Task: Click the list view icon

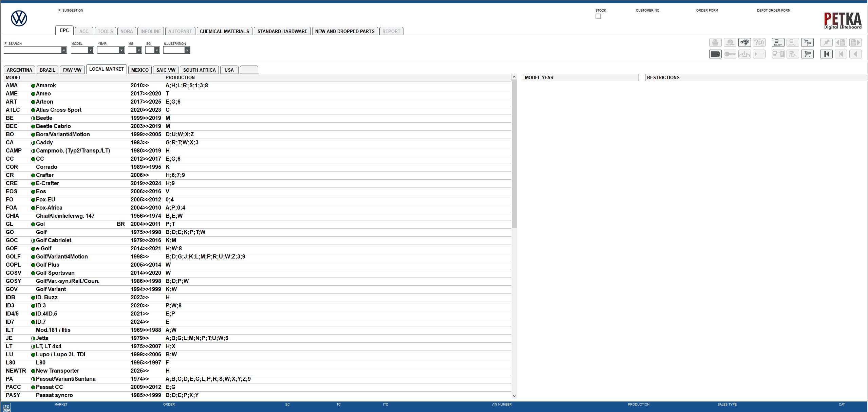Action: 715,54
